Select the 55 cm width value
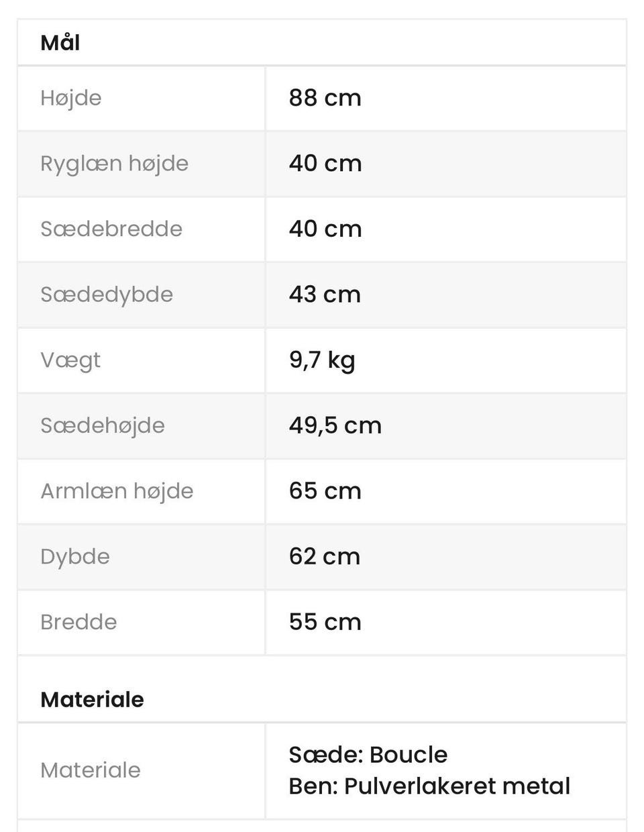644x832 pixels. pos(325,622)
